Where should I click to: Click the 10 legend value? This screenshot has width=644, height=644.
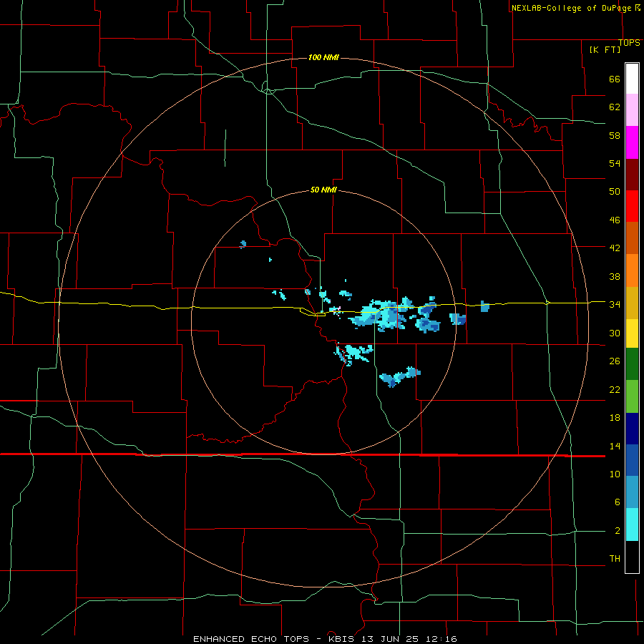point(615,474)
